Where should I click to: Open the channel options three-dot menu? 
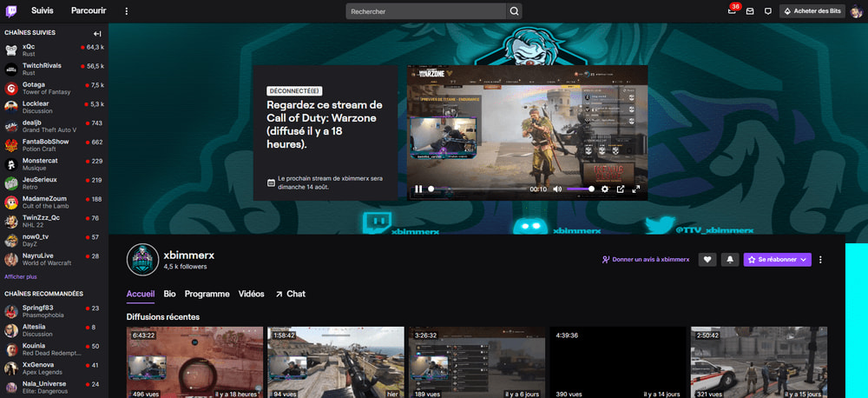(x=820, y=260)
